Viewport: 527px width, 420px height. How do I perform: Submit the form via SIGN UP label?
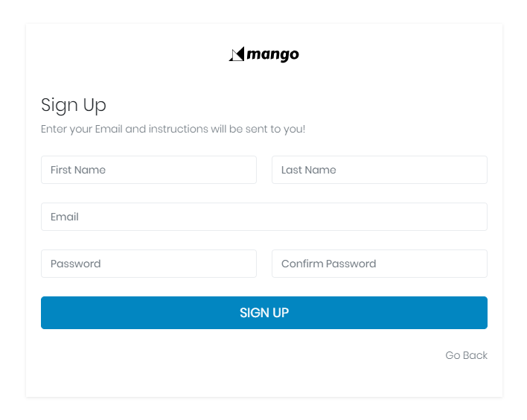point(264,313)
